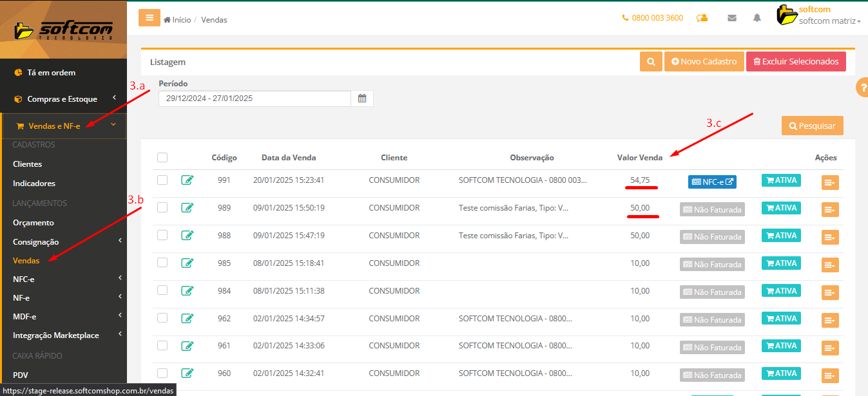Select Orçamento in the sidebar menu
The image size is (868, 396).
pyautogui.click(x=34, y=223)
